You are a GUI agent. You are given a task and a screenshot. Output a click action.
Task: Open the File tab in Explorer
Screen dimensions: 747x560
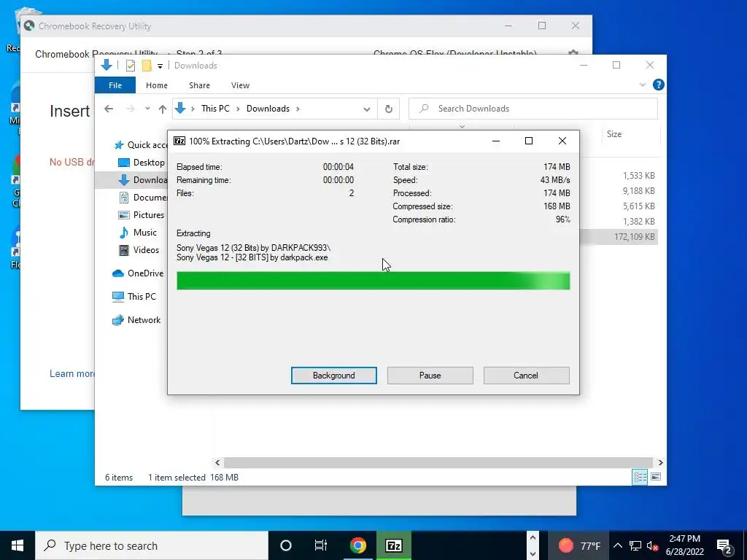115,85
